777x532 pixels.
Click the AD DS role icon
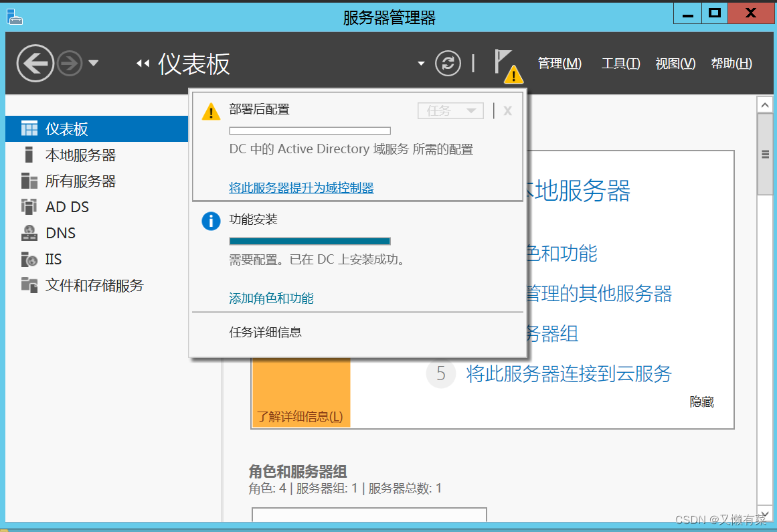tap(29, 207)
